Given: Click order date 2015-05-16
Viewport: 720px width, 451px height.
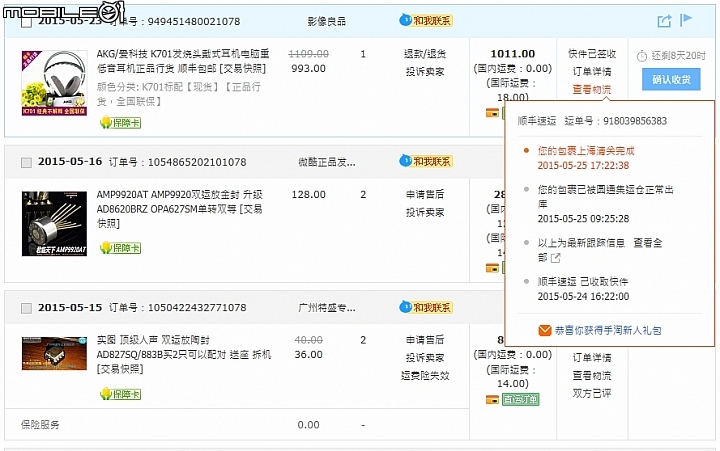Looking at the screenshot, I should 70,162.
